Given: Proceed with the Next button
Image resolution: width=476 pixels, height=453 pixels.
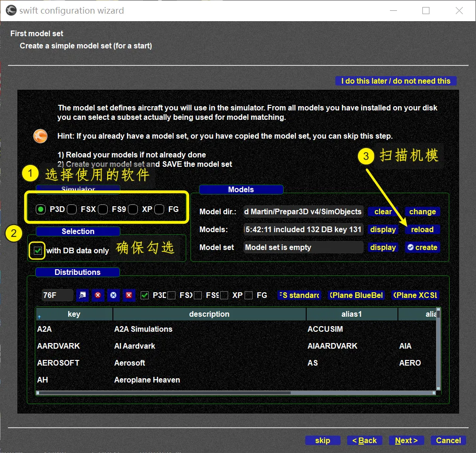Looking at the screenshot, I should coord(406,440).
